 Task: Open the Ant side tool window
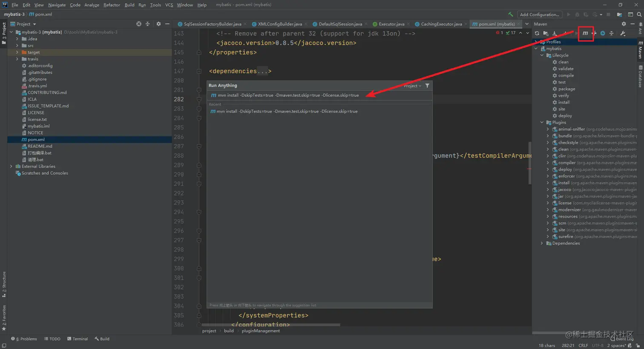(640, 28)
